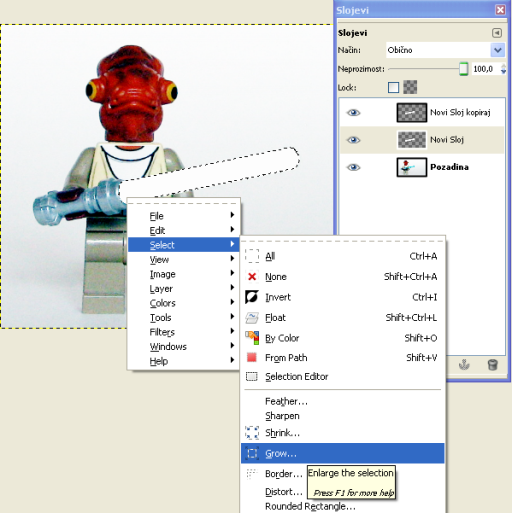Screen dimensions: 512x513
Task: Expand the Tools submenu
Action: coord(232,316)
